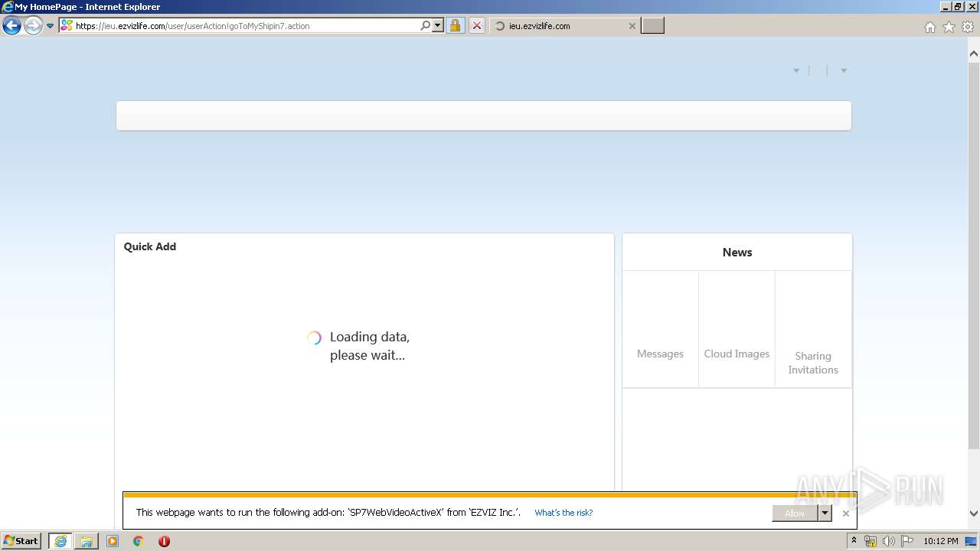Click the Home icon in Internet Explorer

(929, 27)
